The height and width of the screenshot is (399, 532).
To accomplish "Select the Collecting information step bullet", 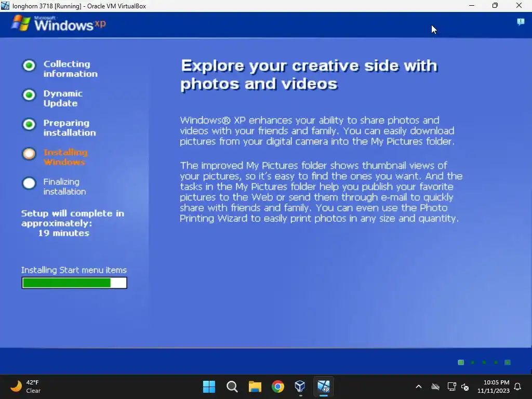I will tap(29, 65).
